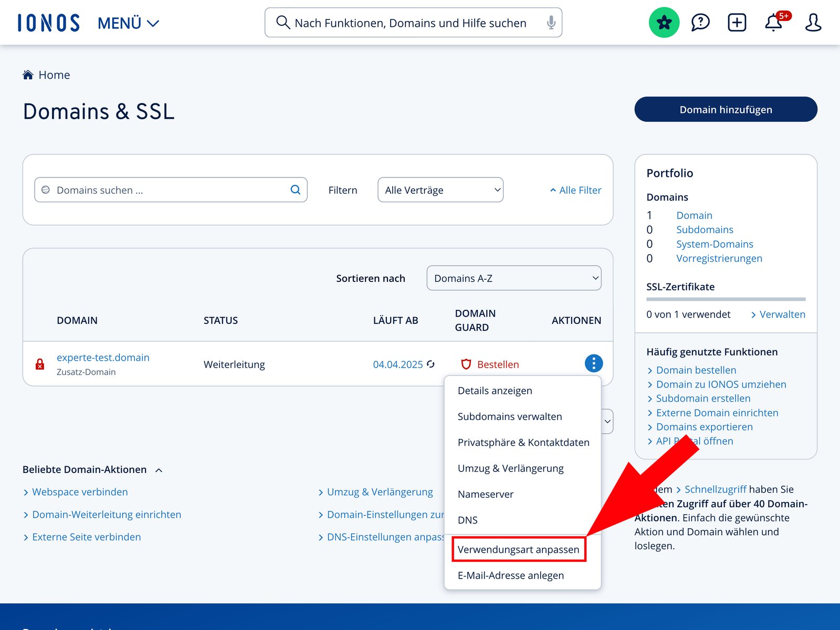The image size is (840, 630).
Task: Click the Domain hinzufügen button
Action: click(x=726, y=109)
